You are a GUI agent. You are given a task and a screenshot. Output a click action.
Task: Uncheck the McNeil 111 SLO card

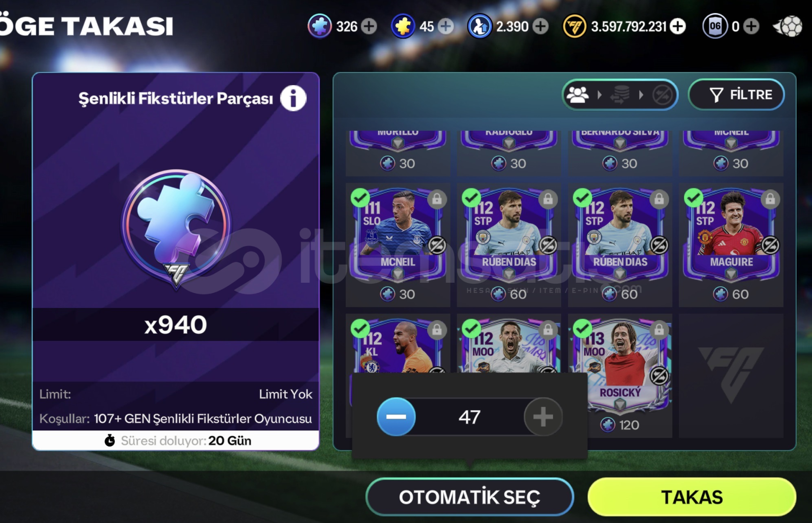360,198
